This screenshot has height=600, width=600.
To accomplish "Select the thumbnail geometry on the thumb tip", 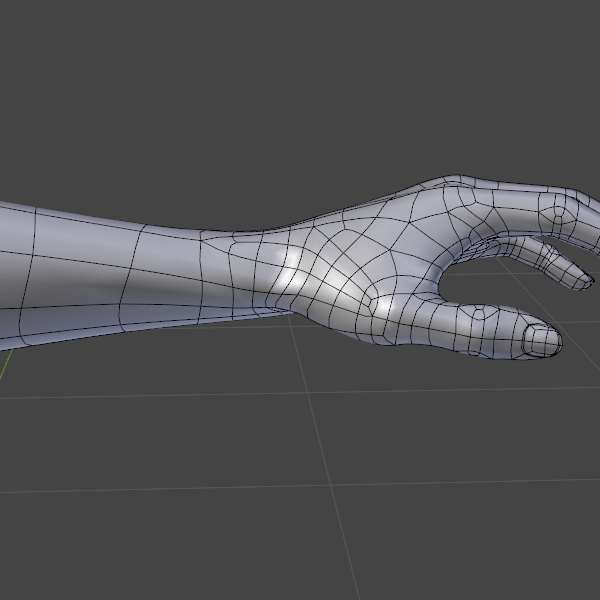I will (x=541, y=341).
